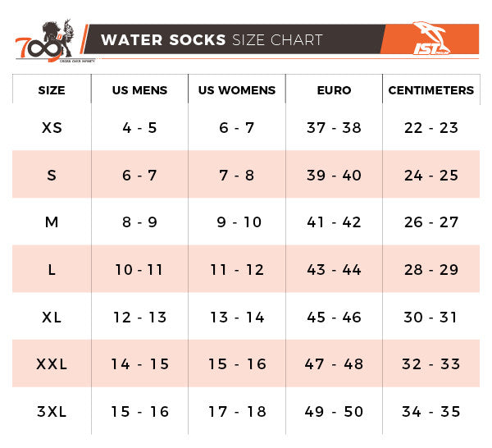Click the 37 - 38 Euro cell
The width and height of the screenshot is (492, 448).
click(x=334, y=128)
